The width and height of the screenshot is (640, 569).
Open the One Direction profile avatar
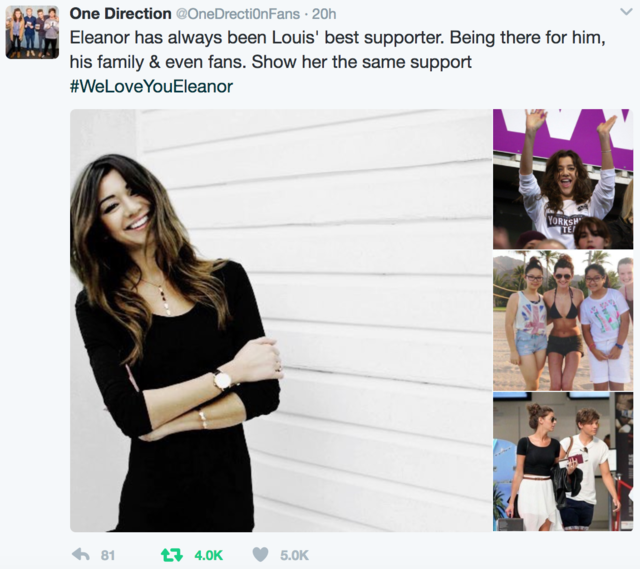[32, 32]
